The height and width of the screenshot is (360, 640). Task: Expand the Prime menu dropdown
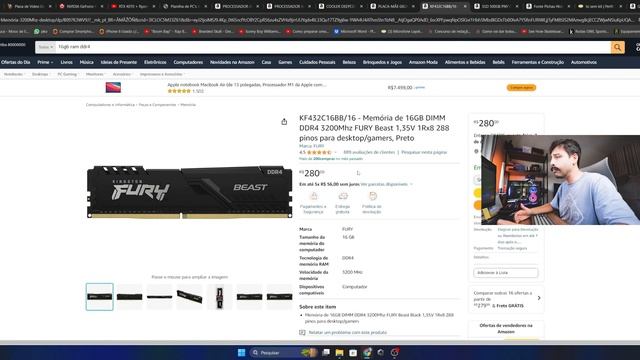pos(45,62)
